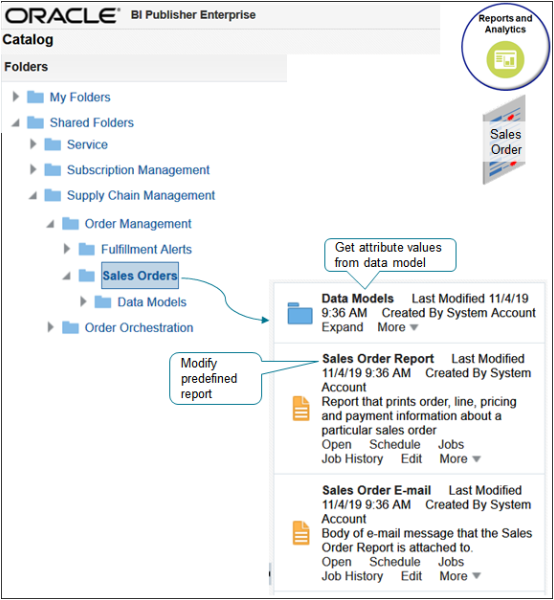Image resolution: width=554 pixels, height=600 pixels.
Task: Click the Sales Order E-mail document icon
Action: (x=301, y=533)
